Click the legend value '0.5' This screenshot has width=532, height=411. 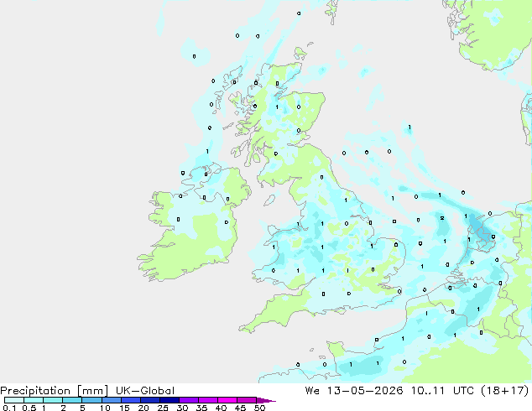click(x=29, y=408)
